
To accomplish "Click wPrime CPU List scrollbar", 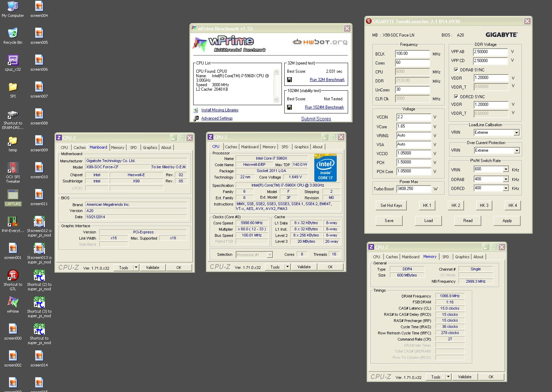I will pyautogui.click(x=276, y=86).
